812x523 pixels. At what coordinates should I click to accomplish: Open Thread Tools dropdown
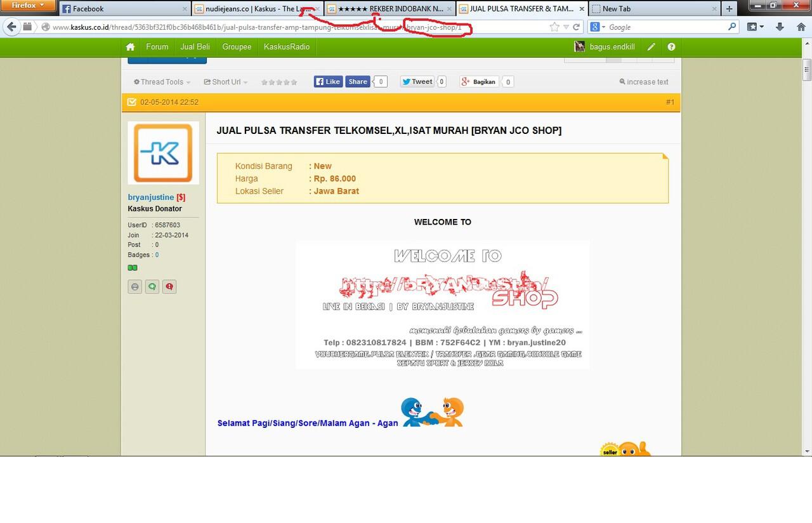[162, 82]
